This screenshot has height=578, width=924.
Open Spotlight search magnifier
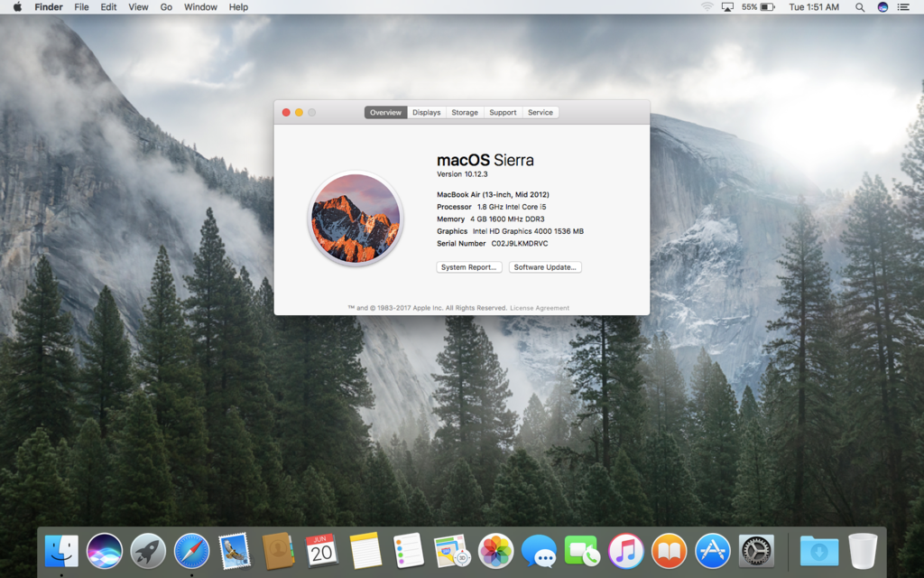coord(860,7)
